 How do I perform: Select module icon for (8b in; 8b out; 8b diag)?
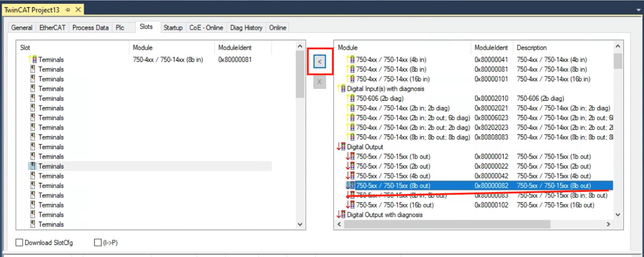(x=351, y=137)
